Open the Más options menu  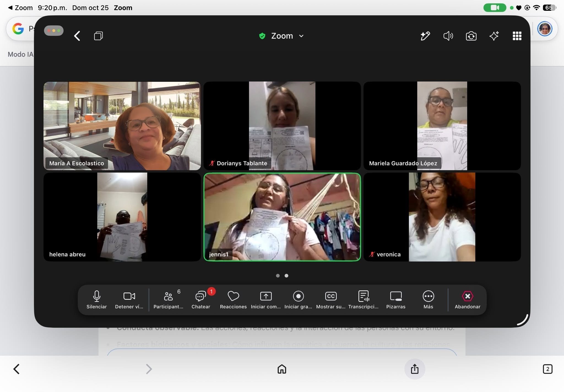pos(428,300)
